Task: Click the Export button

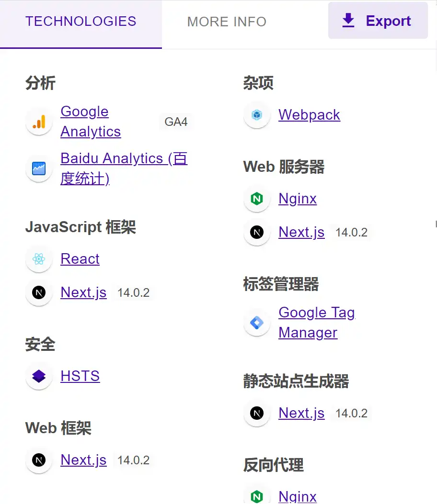Action: [x=378, y=21]
